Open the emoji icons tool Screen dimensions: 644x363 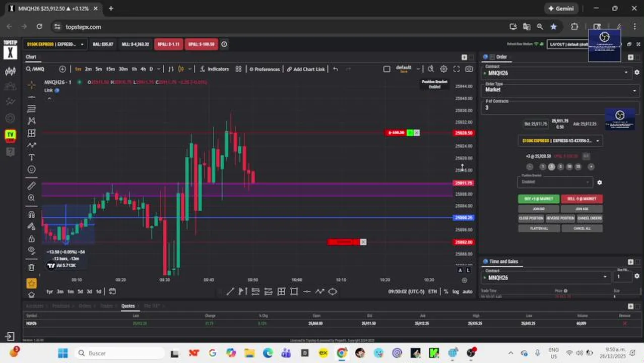(31, 169)
